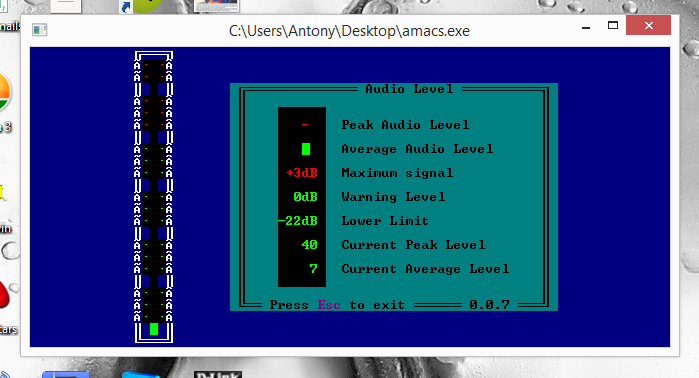Click the title bar path C:\Users\Antony\Desktop\amacs.exe
Viewport: 699px width, 378px height.
click(349, 31)
